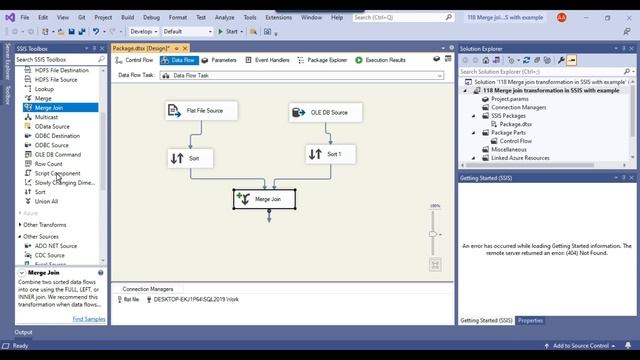Click the zoom fit-to-view button
The width and height of the screenshot is (640, 360).
pyautogui.click(x=435, y=265)
